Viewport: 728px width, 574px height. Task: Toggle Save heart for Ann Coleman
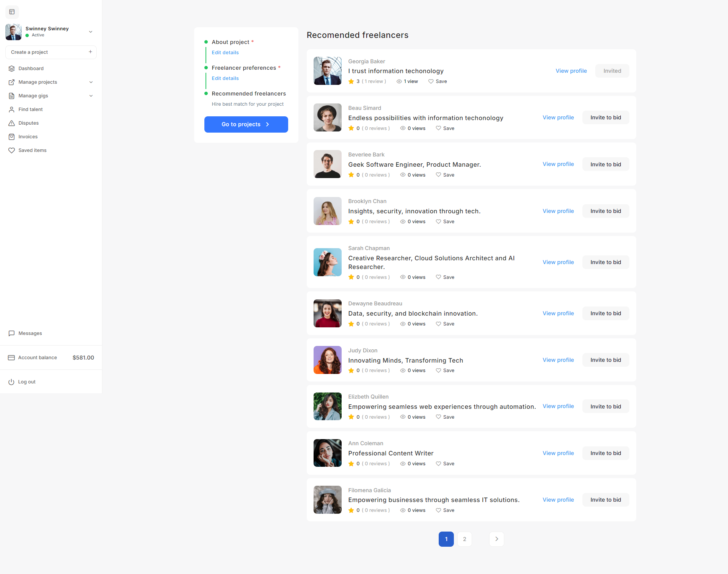tap(438, 464)
